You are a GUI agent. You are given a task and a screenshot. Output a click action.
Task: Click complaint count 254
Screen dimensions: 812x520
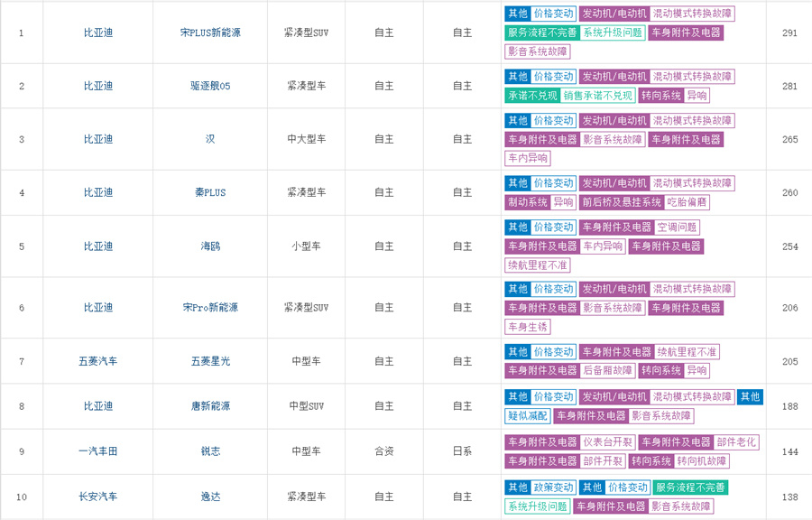point(789,246)
